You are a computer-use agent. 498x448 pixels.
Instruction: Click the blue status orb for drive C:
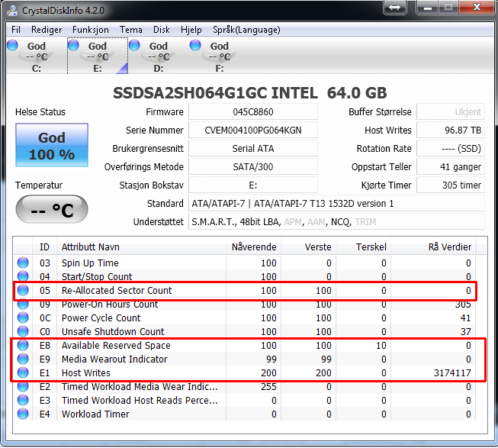point(12,45)
